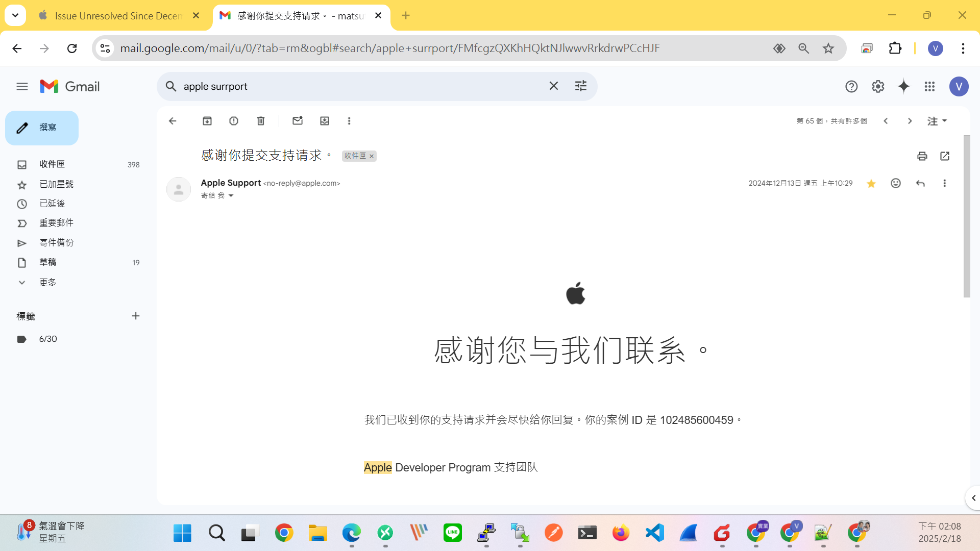Toggle the star on Apple Support email
The height and width of the screenshot is (551, 980).
(x=871, y=183)
